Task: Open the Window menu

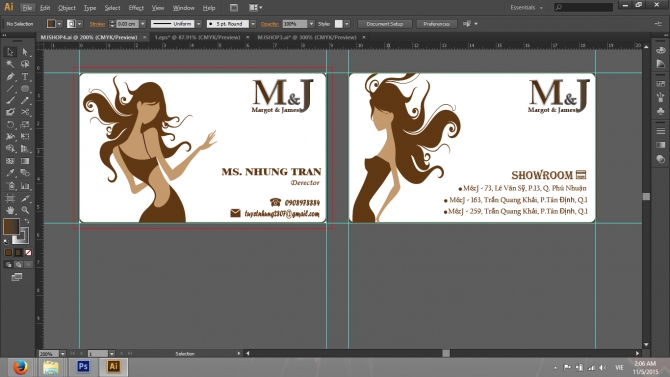Action: (183, 8)
